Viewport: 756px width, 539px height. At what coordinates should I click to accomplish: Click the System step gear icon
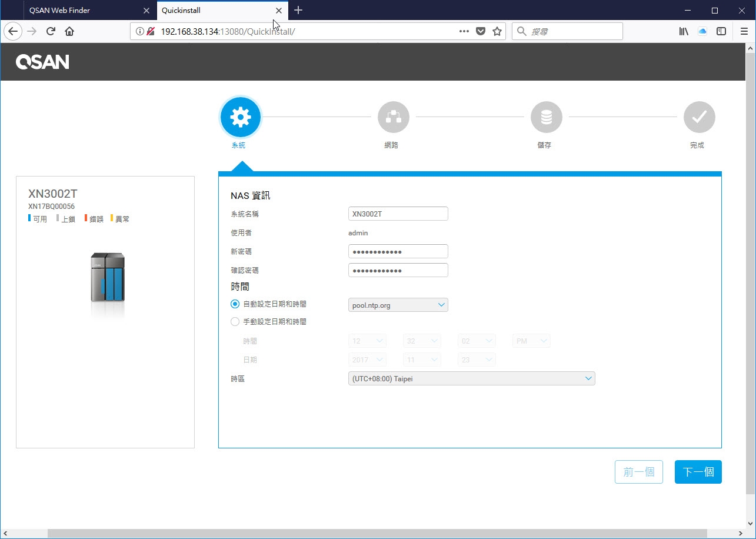click(240, 117)
